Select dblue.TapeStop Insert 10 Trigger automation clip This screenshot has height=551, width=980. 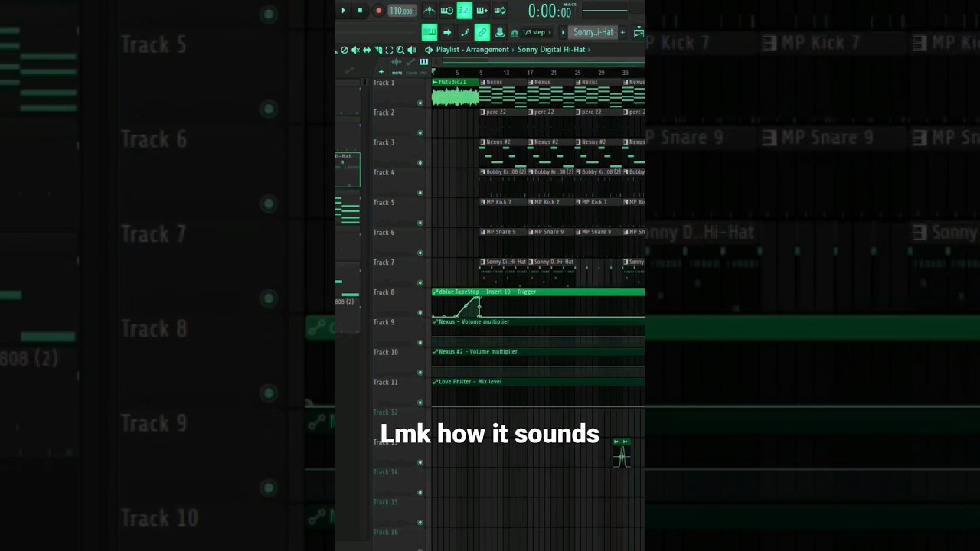[538, 302]
